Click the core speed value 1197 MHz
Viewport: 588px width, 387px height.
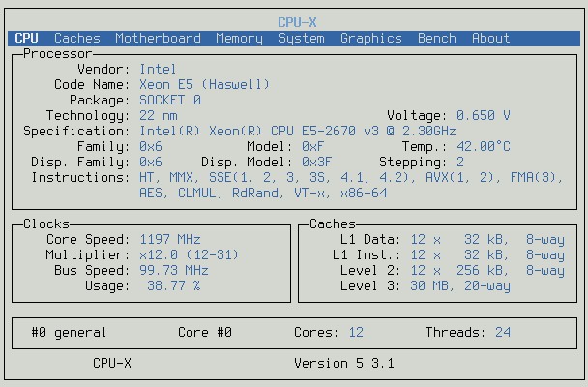click(170, 239)
